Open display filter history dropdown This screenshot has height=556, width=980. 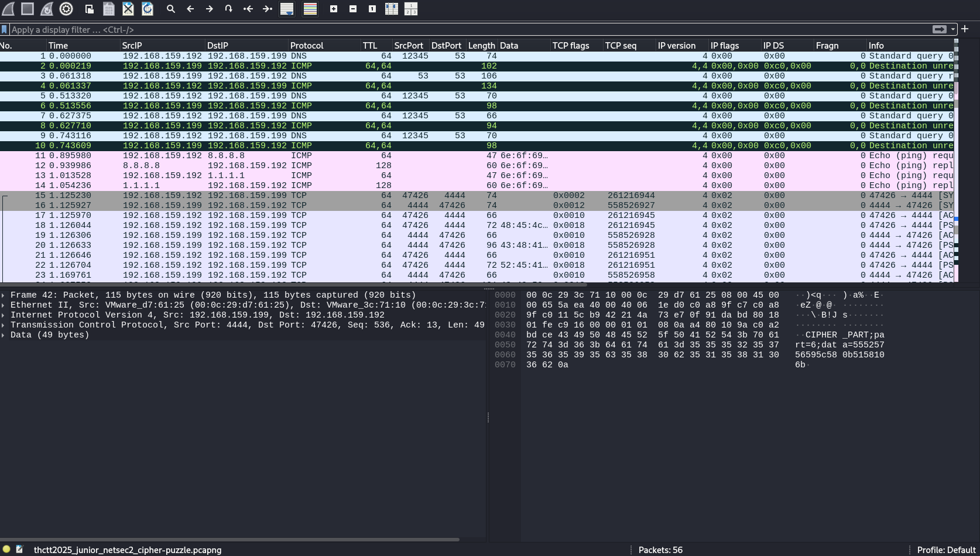(x=953, y=29)
